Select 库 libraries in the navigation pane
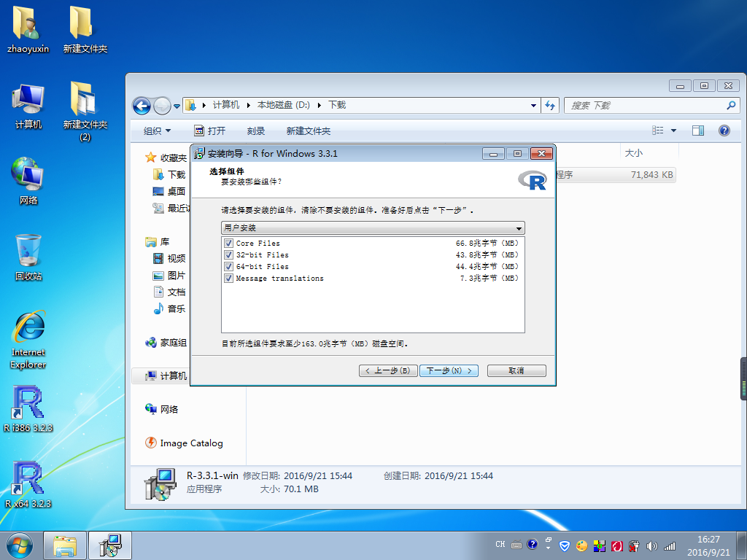747x560 pixels. pyautogui.click(x=158, y=242)
